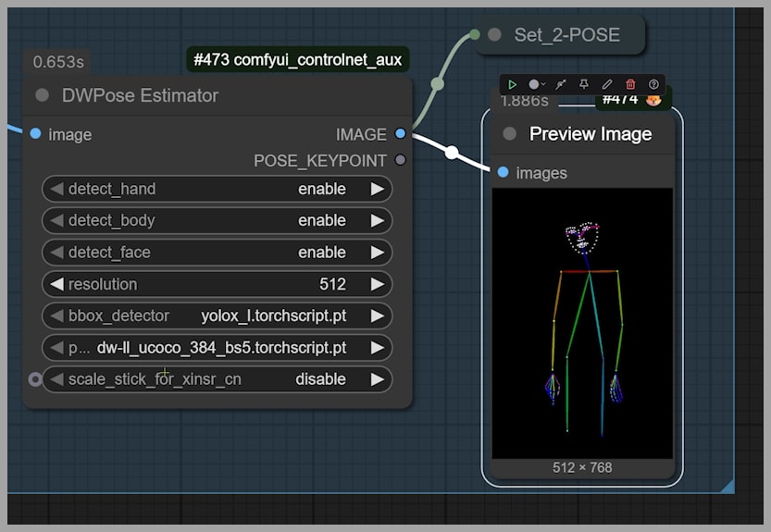Open help with question mark icon
Viewport: 771px width, 532px height.
[x=653, y=84]
